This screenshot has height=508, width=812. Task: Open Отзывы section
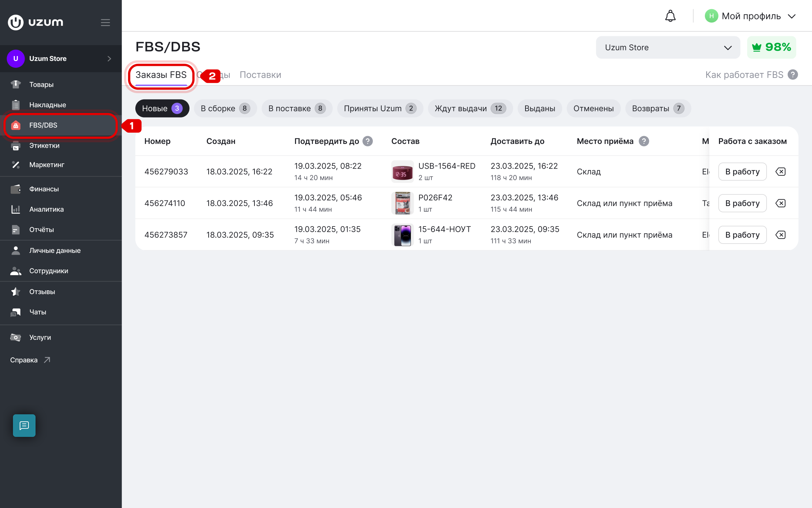(x=61, y=292)
